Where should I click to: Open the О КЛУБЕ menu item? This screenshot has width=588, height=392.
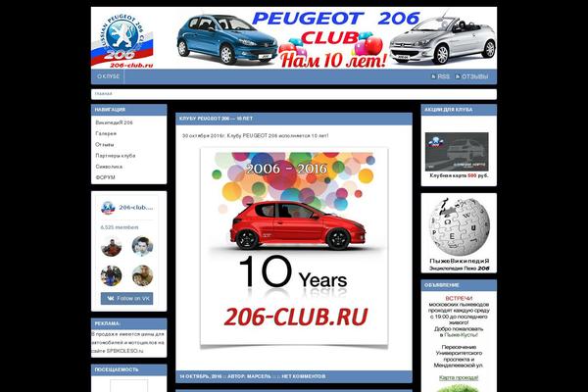(x=108, y=76)
